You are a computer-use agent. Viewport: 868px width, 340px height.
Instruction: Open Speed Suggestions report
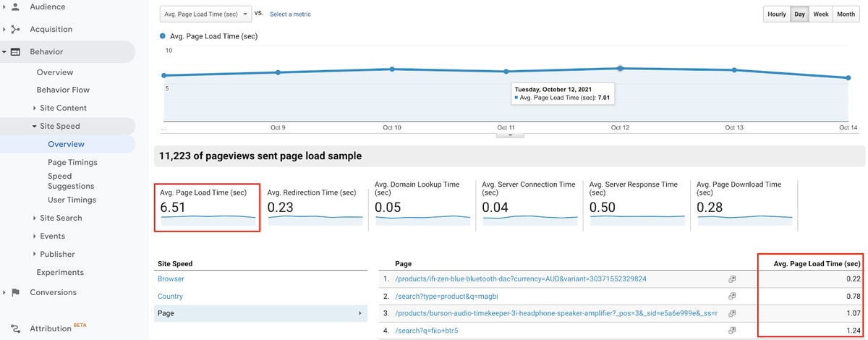[71, 181]
